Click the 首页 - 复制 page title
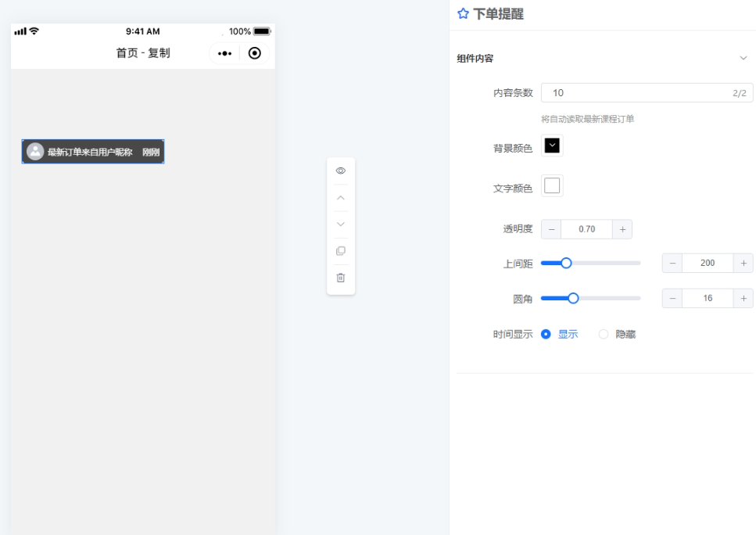 coord(143,53)
